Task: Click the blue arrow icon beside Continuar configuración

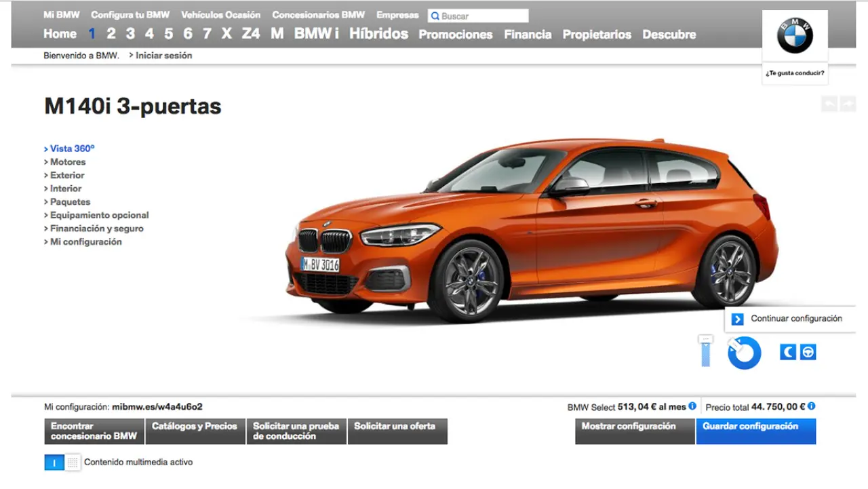Action: (738, 319)
